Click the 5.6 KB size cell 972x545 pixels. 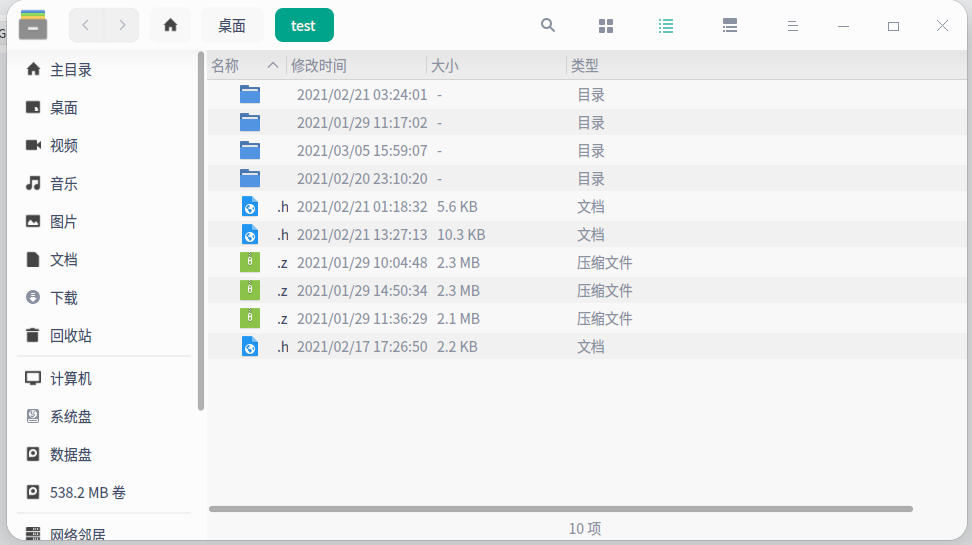(457, 207)
